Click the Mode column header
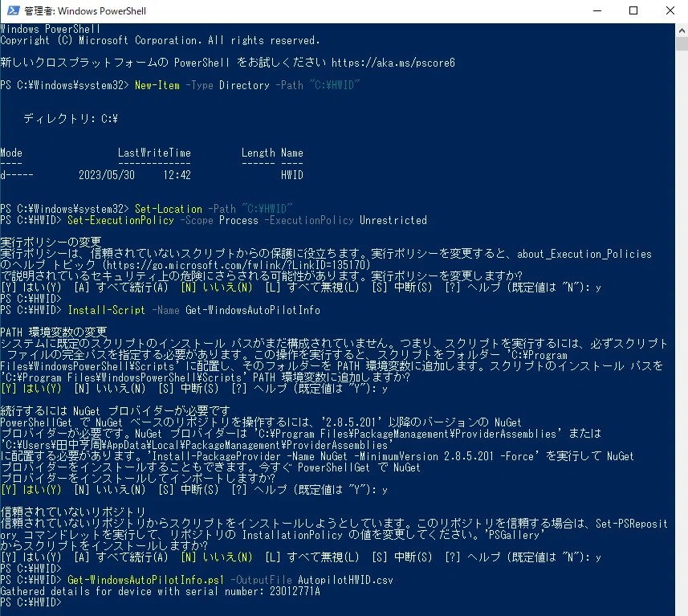The image size is (688, 616). pos(11,153)
